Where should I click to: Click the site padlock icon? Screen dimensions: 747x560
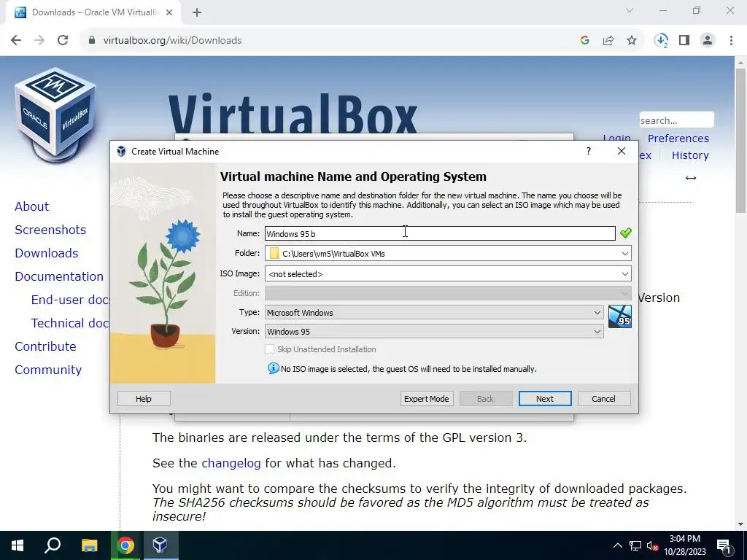92,41
